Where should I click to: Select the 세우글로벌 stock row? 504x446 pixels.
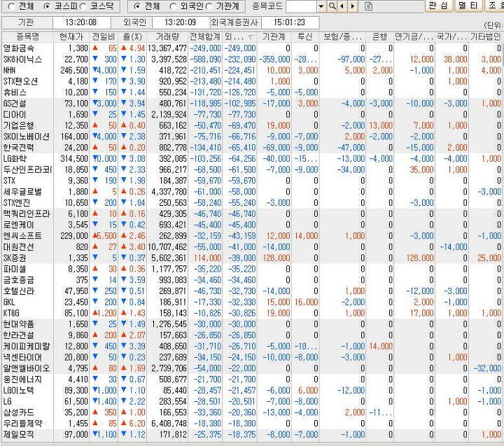point(252,192)
